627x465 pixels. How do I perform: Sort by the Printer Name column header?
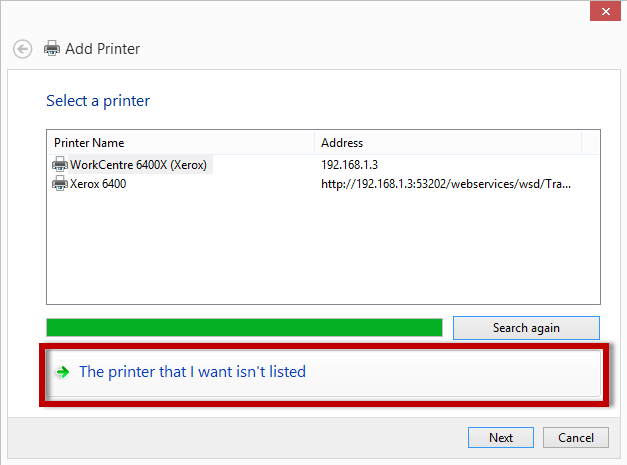180,143
